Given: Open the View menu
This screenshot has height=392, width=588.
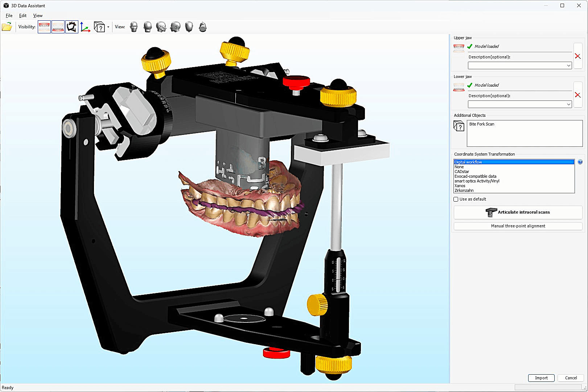Looking at the screenshot, I should [x=38, y=16].
